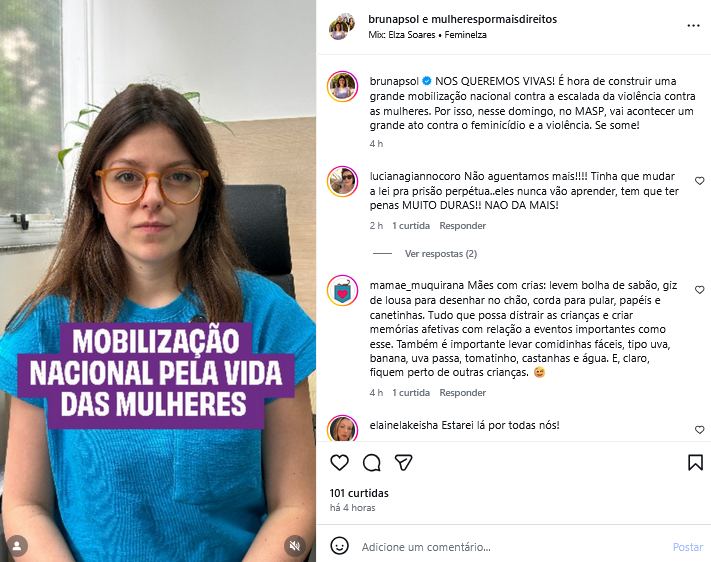The image size is (711, 562).
Task: Like elainelakeisha's comment
Action: [700, 430]
